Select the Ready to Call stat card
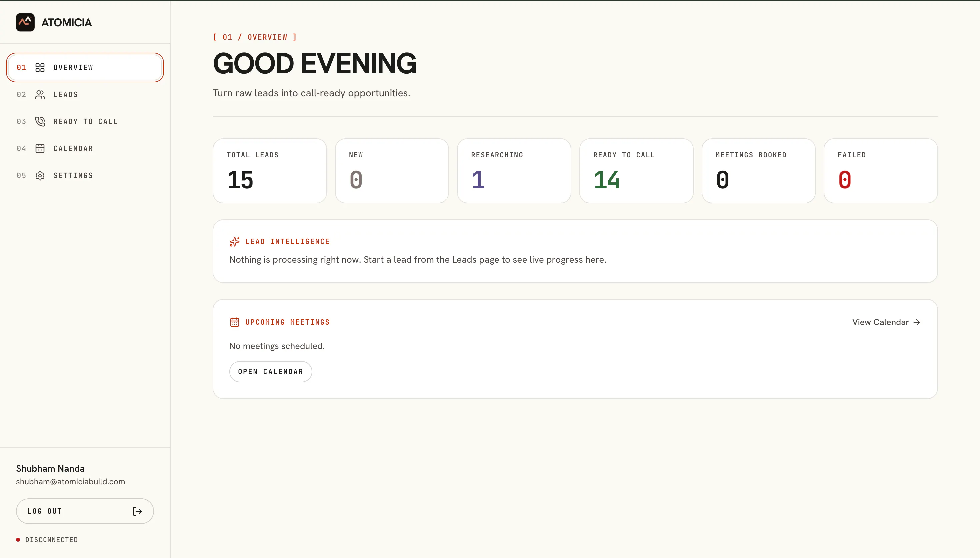Image resolution: width=980 pixels, height=558 pixels. pos(636,171)
